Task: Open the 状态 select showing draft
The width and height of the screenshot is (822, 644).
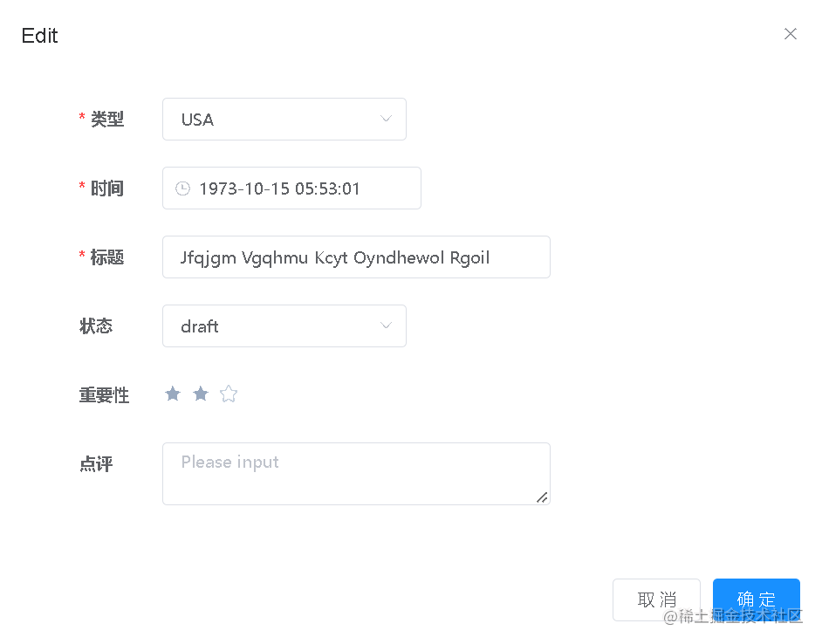Action: pyautogui.click(x=271, y=326)
